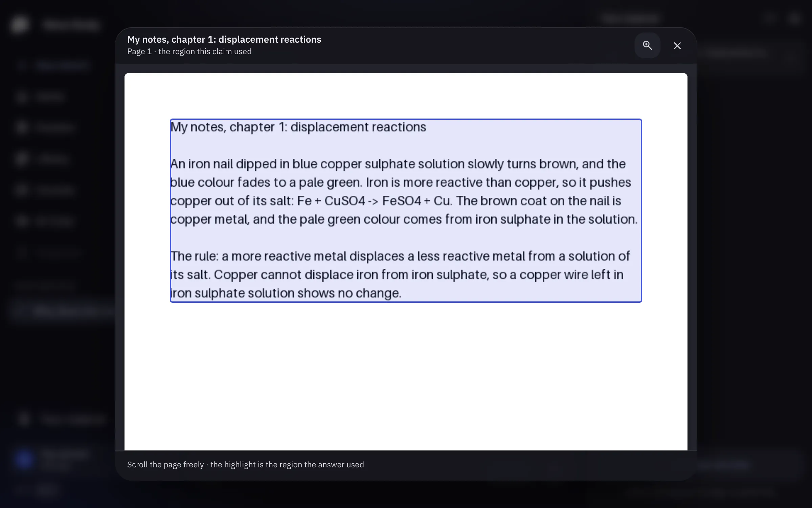Click the line 'An iron nail dipped in blue copper sulphate'
Image resolution: width=812 pixels, height=508 pixels.
pyautogui.click(x=398, y=164)
